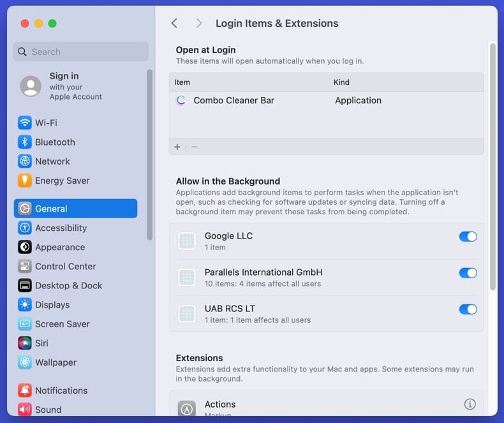The width and height of the screenshot is (504, 423).
Task: Switch to the Bluetooth pane
Action: tap(75, 142)
